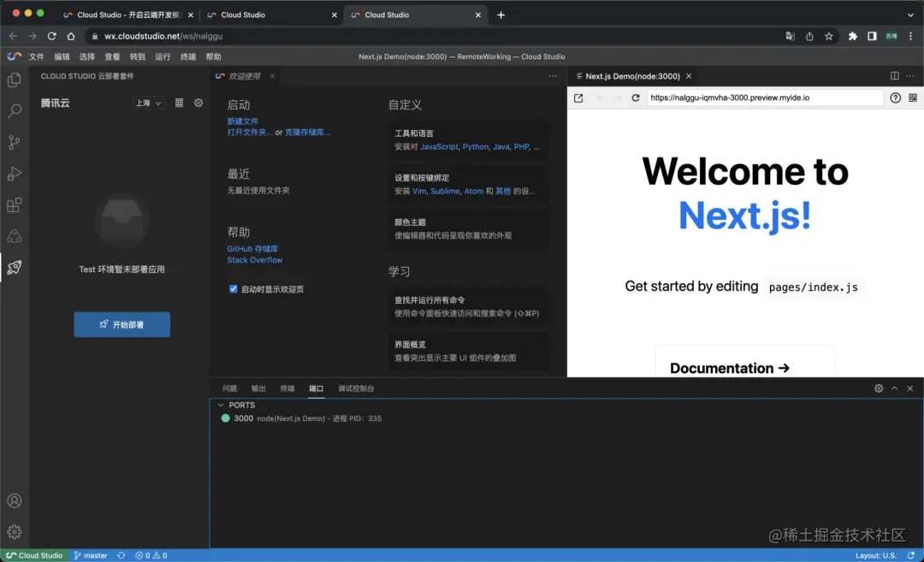Switch to the 问题 panel tab
The height and width of the screenshot is (562, 924).
230,388
